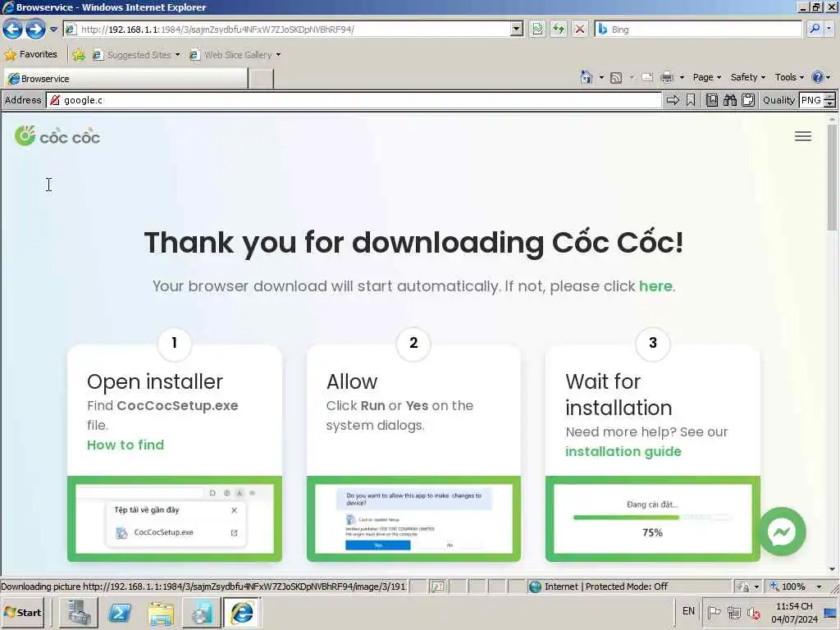Click the Cốc Cốc logo

pyautogui.click(x=57, y=136)
